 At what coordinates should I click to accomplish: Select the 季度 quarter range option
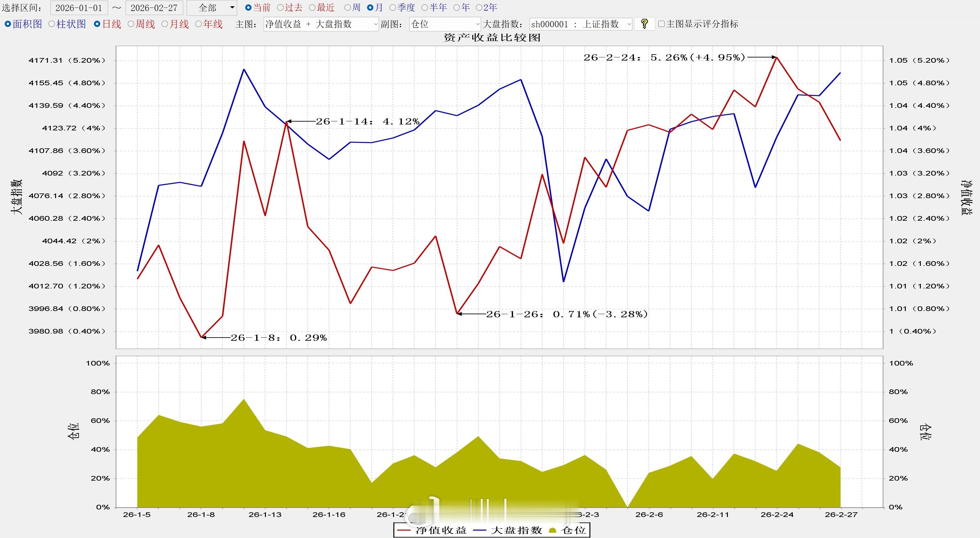(393, 8)
